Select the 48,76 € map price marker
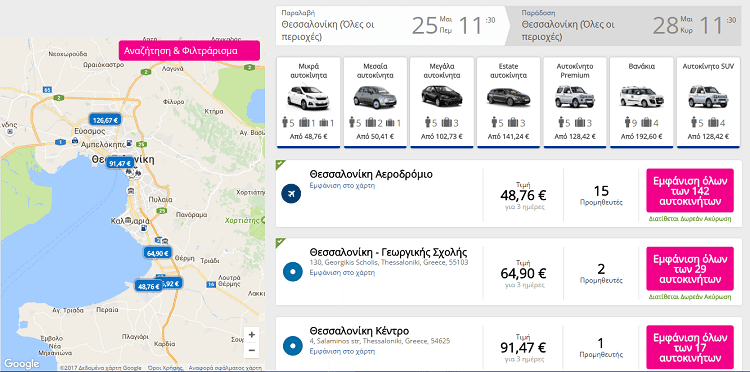750x372 pixels. coord(149,286)
